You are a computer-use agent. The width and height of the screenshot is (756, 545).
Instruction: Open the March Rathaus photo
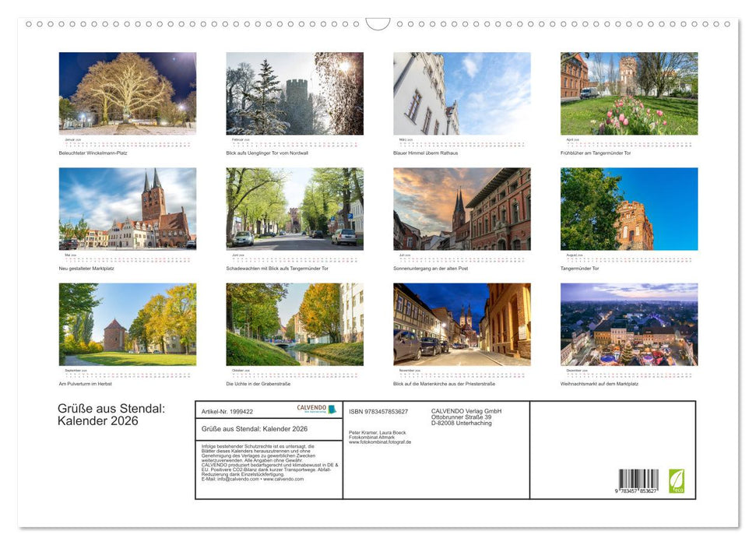462,93
